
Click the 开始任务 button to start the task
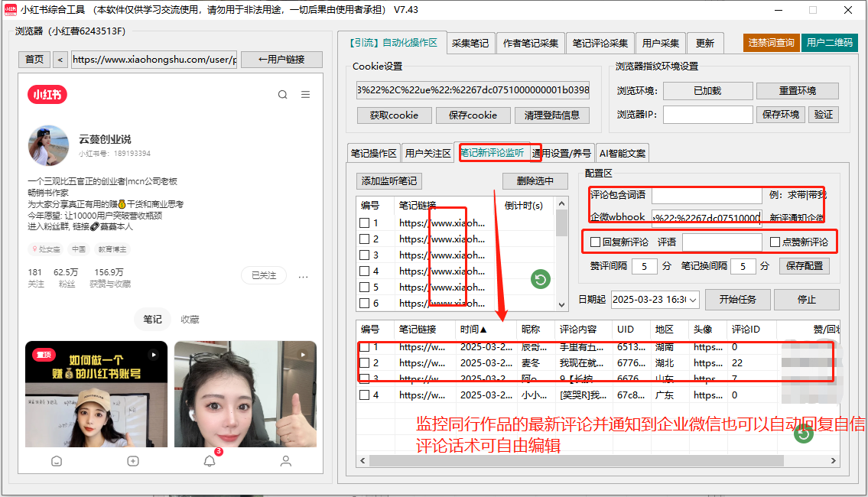(737, 300)
